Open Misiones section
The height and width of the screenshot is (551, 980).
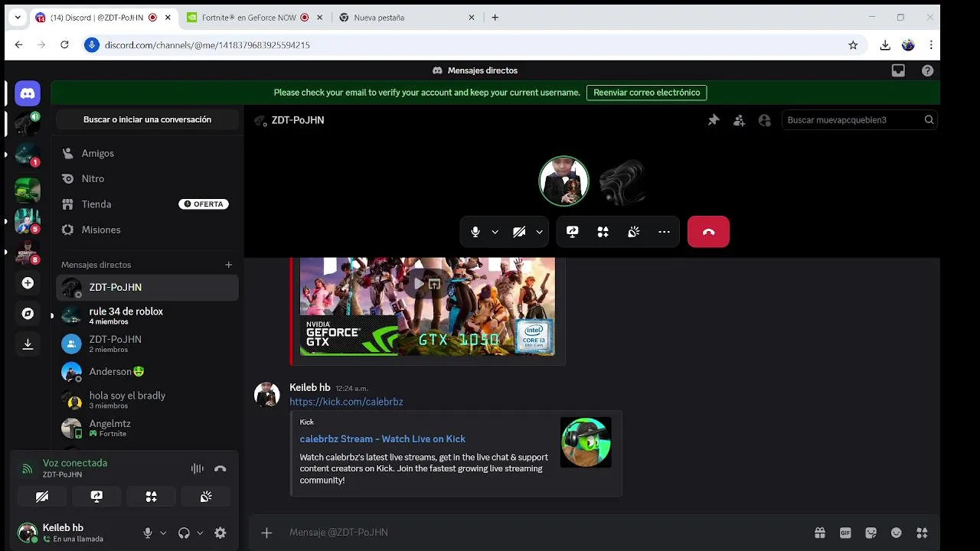147,230
